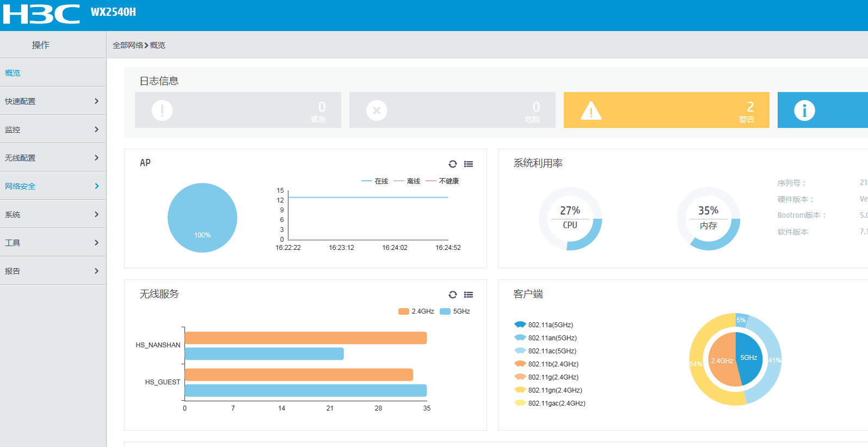Click the 危险 cross log icon

(377, 111)
